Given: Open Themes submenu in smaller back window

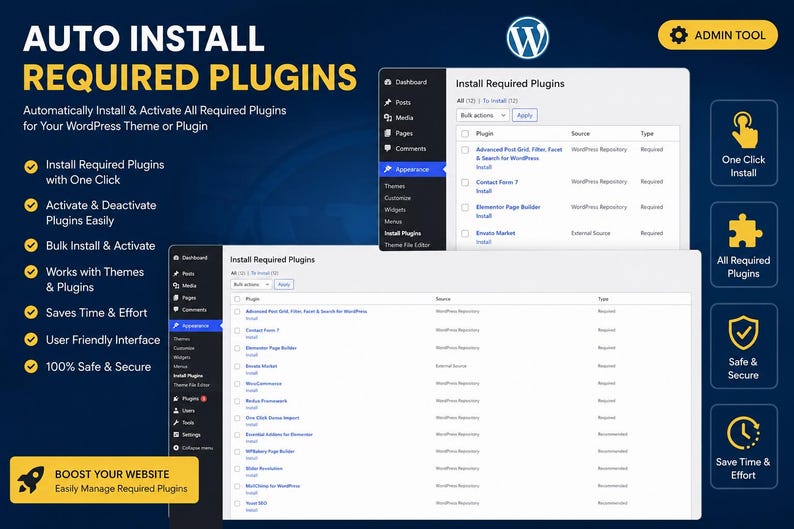Looking at the screenshot, I should [394, 186].
